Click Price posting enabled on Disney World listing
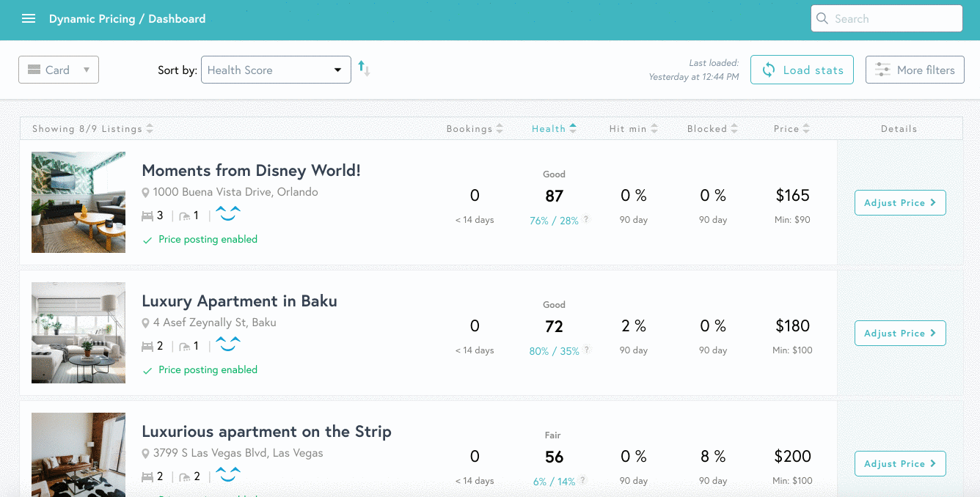 click(208, 239)
